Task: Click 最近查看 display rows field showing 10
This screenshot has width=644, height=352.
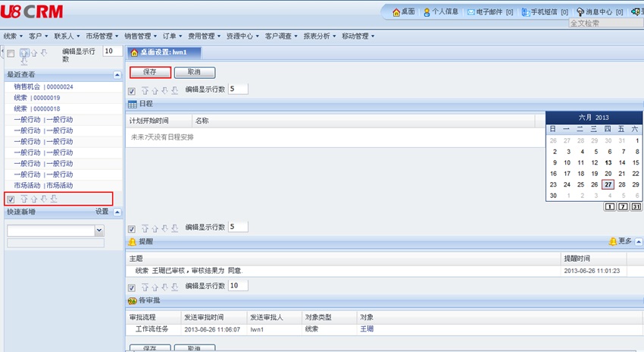Action: (113, 51)
